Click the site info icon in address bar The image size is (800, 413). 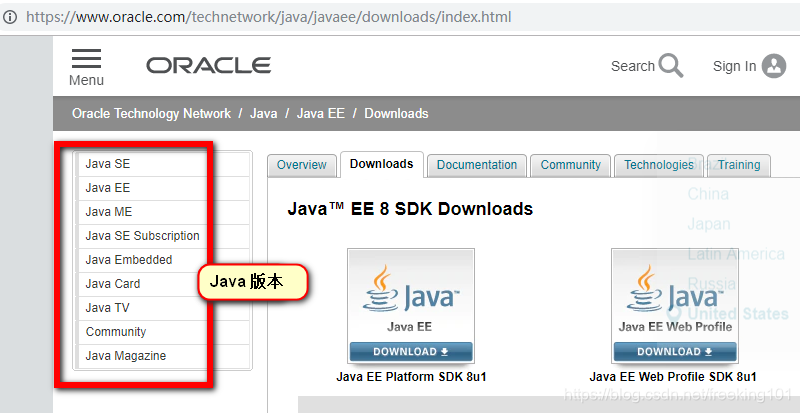point(10,17)
